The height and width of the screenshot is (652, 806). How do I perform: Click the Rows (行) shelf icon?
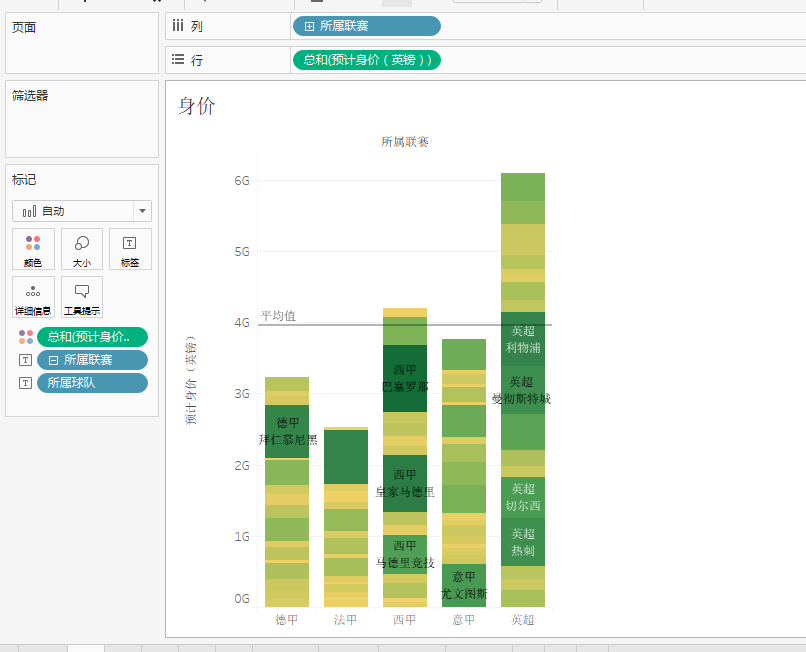coord(178,59)
